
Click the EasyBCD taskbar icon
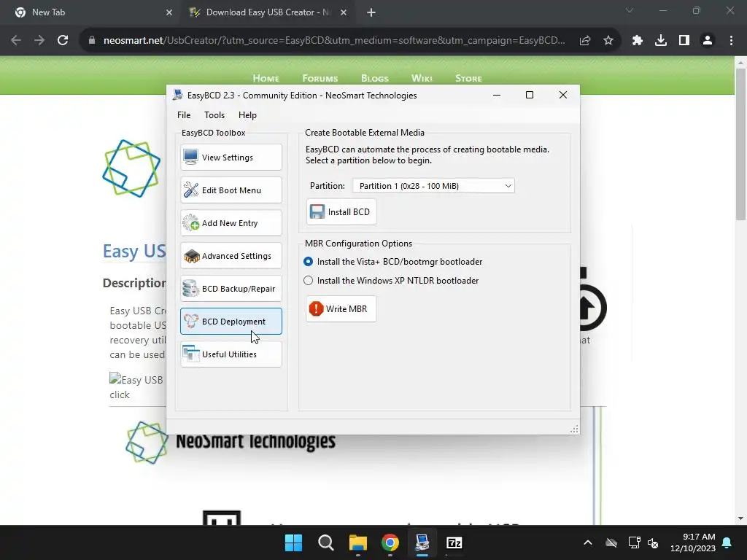pyautogui.click(x=422, y=542)
